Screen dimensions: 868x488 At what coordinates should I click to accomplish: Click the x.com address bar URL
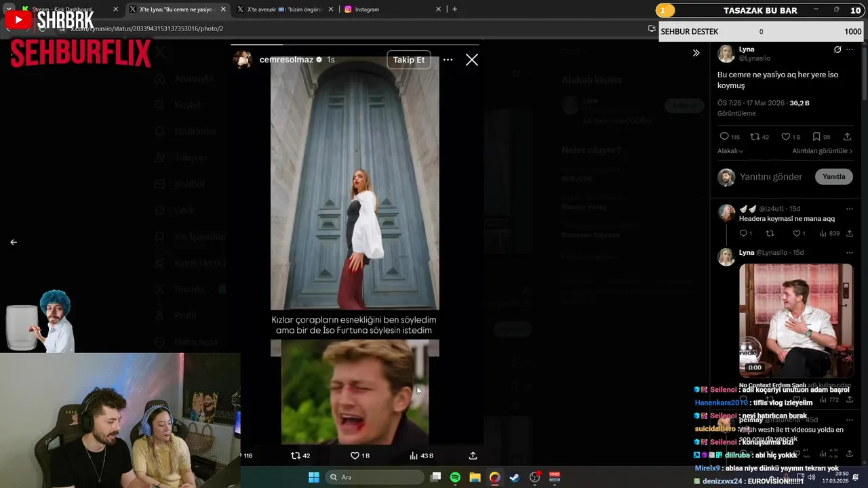click(x=147, y=28)
